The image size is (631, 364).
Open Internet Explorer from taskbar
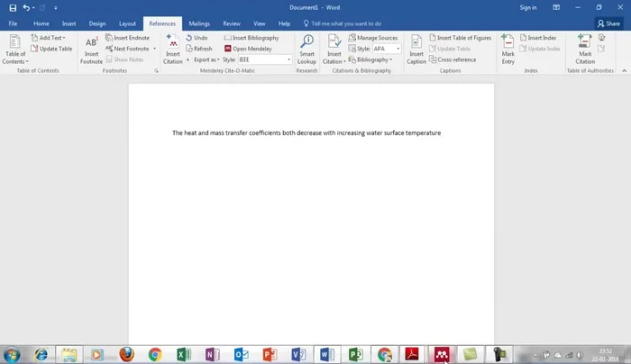pos(41,355)
